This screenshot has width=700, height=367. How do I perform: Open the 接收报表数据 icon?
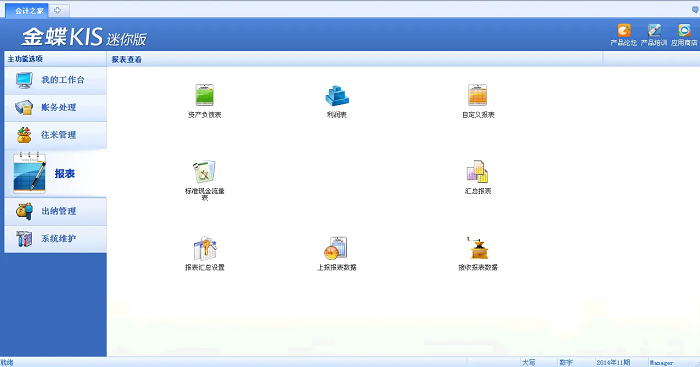coord(478,248)
